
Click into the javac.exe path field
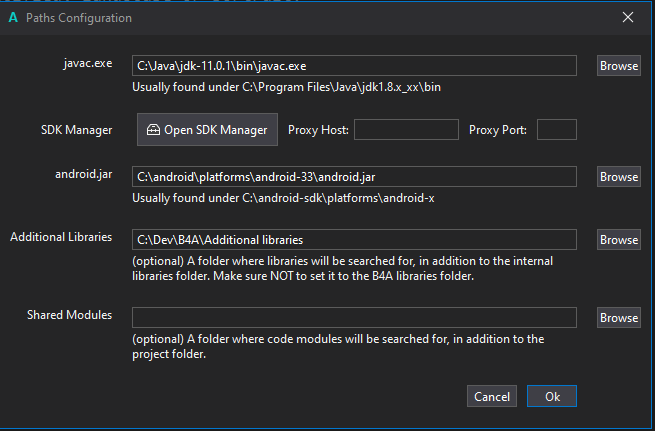point(354,66)
